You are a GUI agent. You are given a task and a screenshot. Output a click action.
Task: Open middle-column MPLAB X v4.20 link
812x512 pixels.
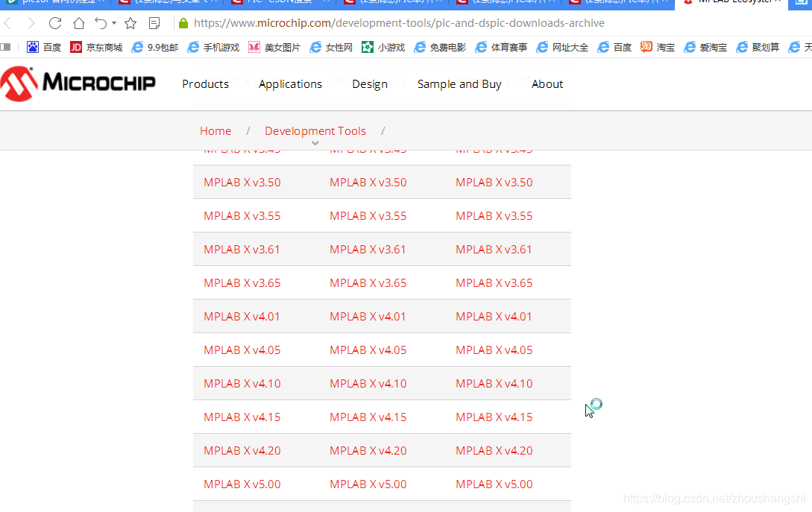[368, 451]
